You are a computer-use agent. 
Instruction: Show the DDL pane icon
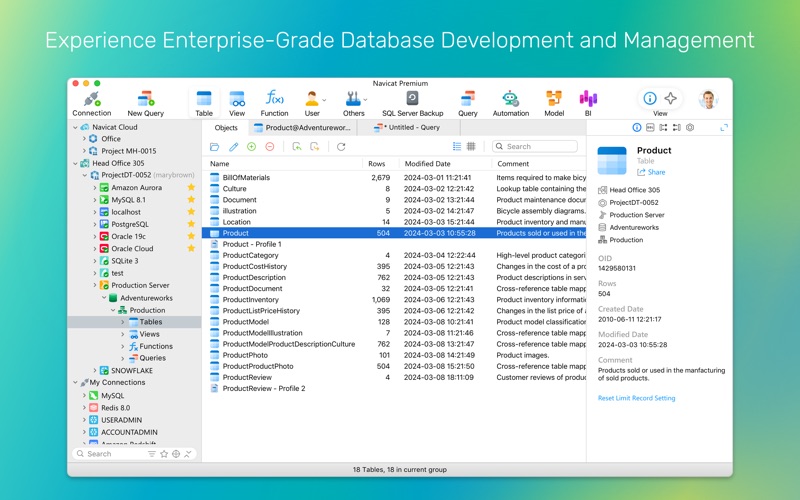click(x=650, y=128)
